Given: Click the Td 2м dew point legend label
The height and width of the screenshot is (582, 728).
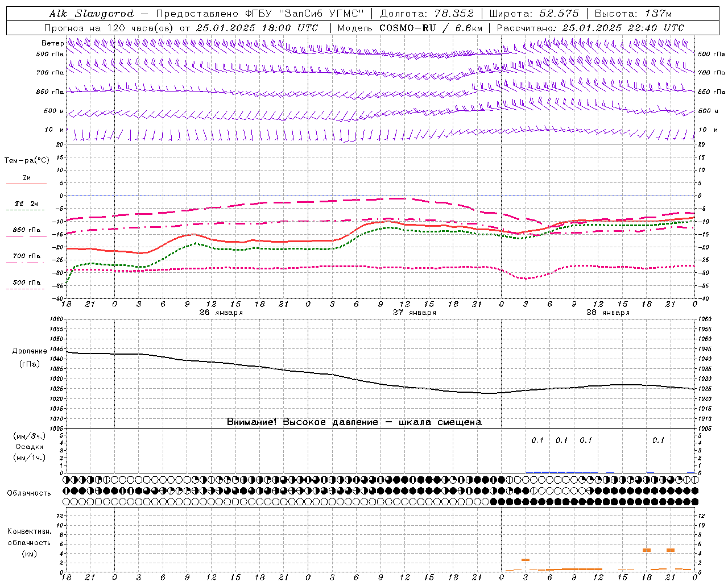Looking at the screenshot, I should click(26, 203).
